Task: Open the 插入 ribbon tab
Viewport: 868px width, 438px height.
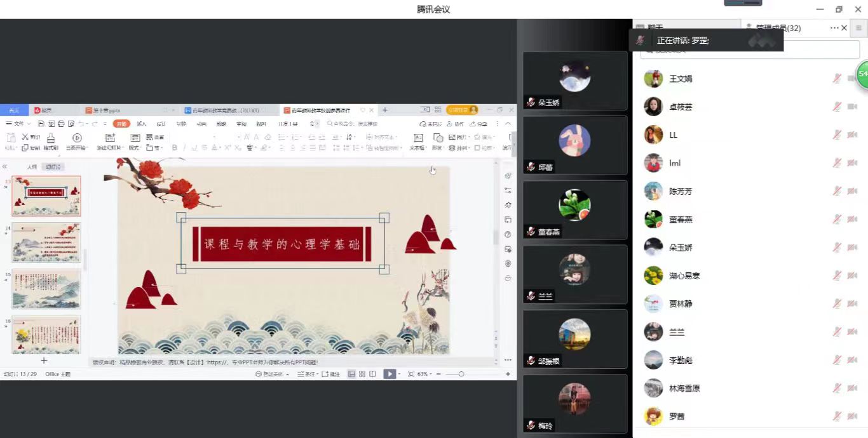Action: [x=141, y=124]
